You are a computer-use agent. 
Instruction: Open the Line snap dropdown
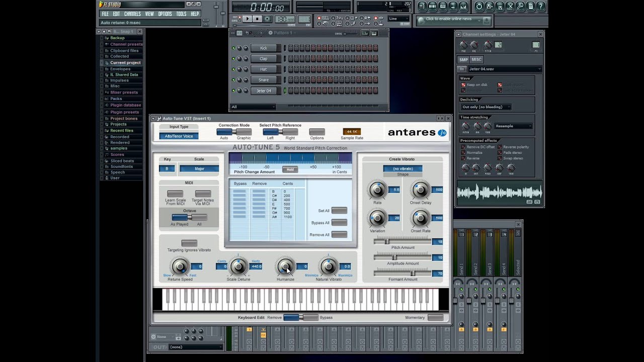pos(399,19)
